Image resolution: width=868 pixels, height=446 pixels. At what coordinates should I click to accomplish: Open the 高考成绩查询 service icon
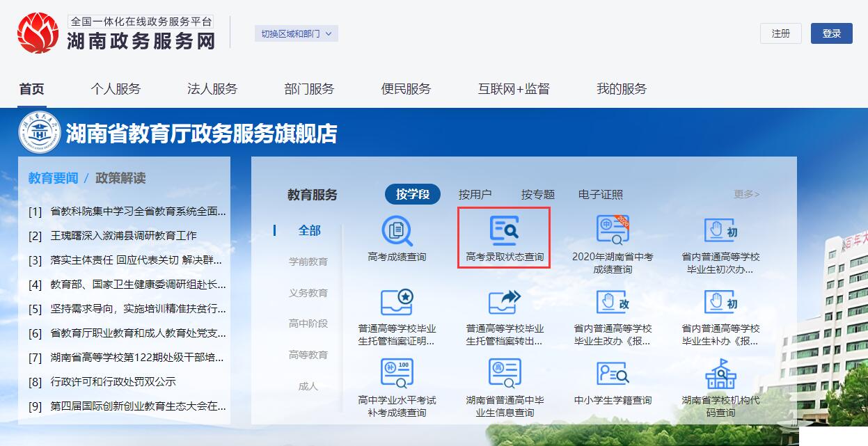tap(397, 231)
